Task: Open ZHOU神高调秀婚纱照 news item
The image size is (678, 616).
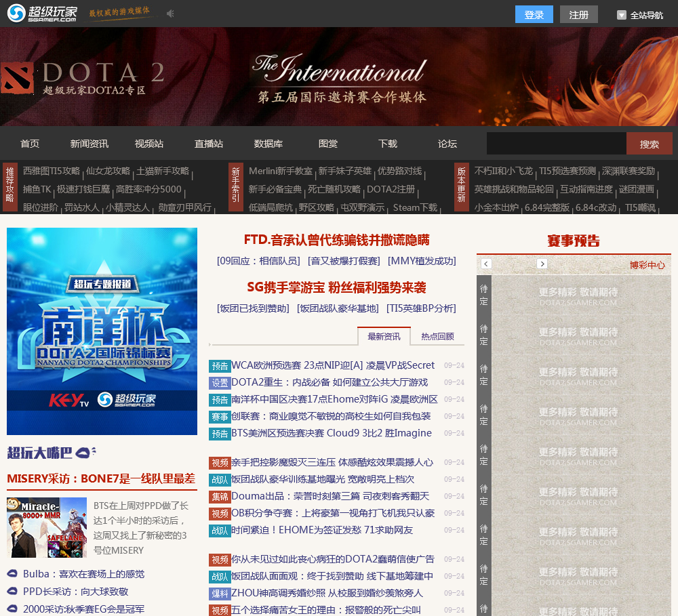Action: pyautogui.click(x=327, y=593)
